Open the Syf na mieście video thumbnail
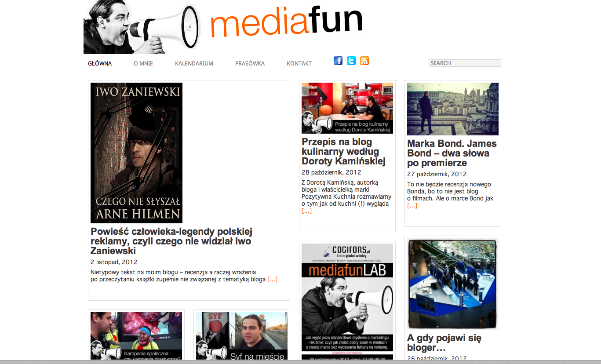 242,336
